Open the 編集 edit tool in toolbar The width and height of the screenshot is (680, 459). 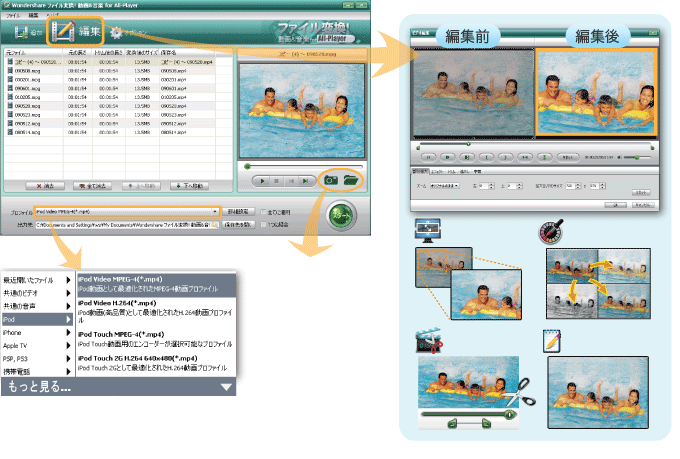75,31
